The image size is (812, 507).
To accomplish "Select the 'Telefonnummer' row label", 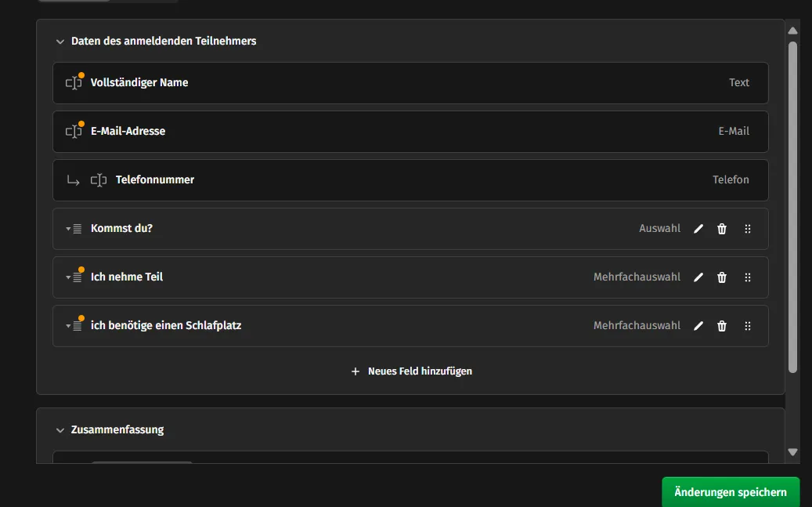I will pyautogui.click(x=155, y=180).
